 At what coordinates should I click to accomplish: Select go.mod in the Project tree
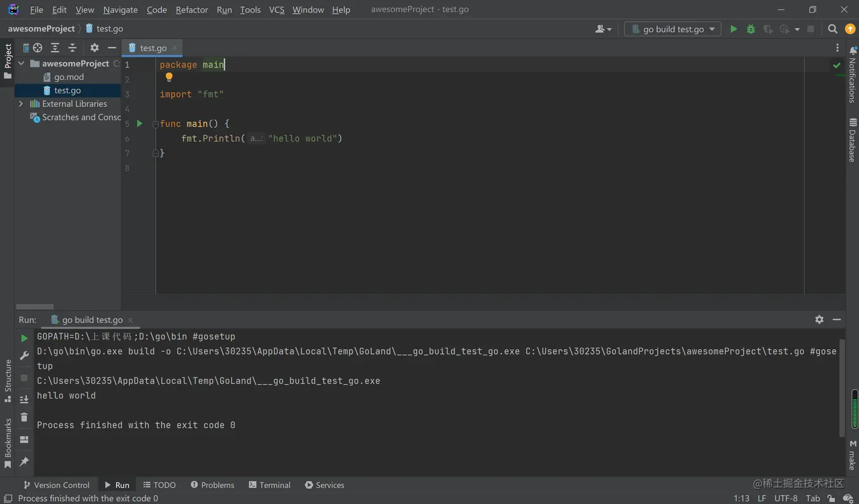click(x=68, y=77)
